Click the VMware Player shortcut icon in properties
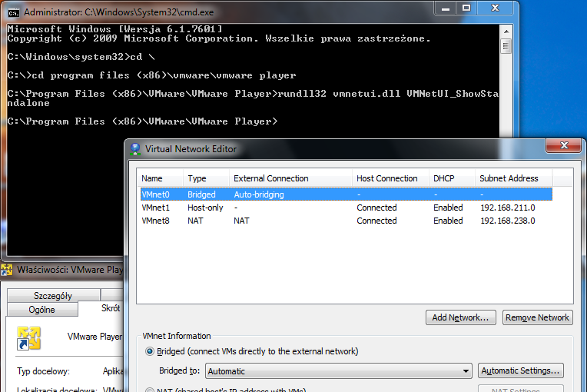This screenshot has height=392, width=587. pos(28,338)
